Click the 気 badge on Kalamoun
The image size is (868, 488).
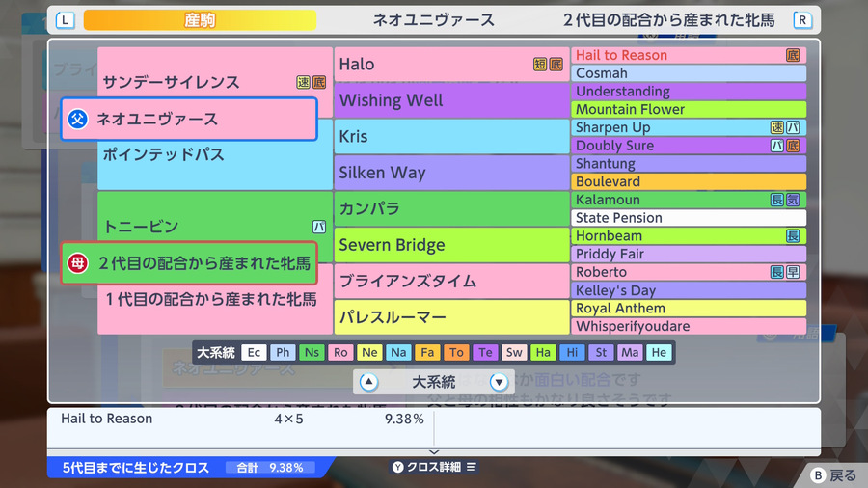click(x=793, y=200)
